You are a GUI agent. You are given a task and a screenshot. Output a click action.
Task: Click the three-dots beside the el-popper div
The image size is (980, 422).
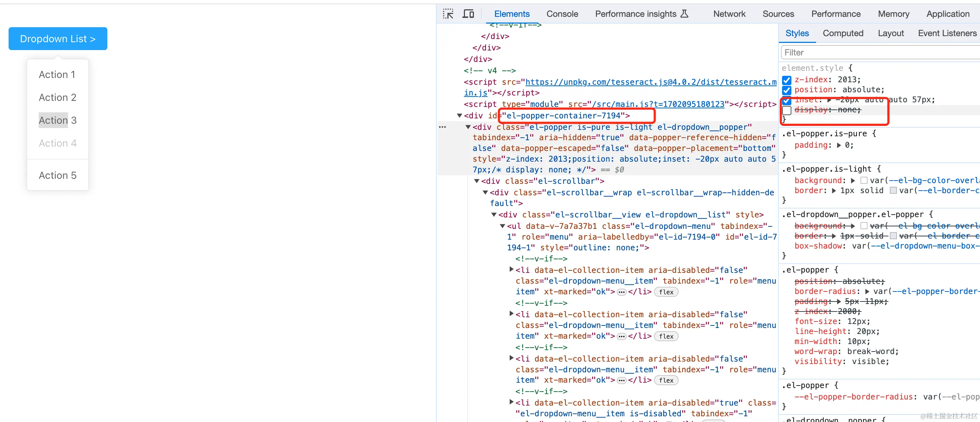point(442,127)
